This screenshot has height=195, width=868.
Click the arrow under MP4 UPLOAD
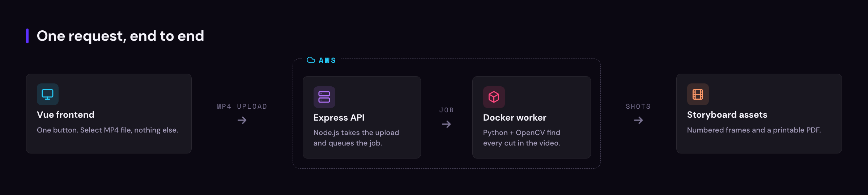tap(242, 120)
